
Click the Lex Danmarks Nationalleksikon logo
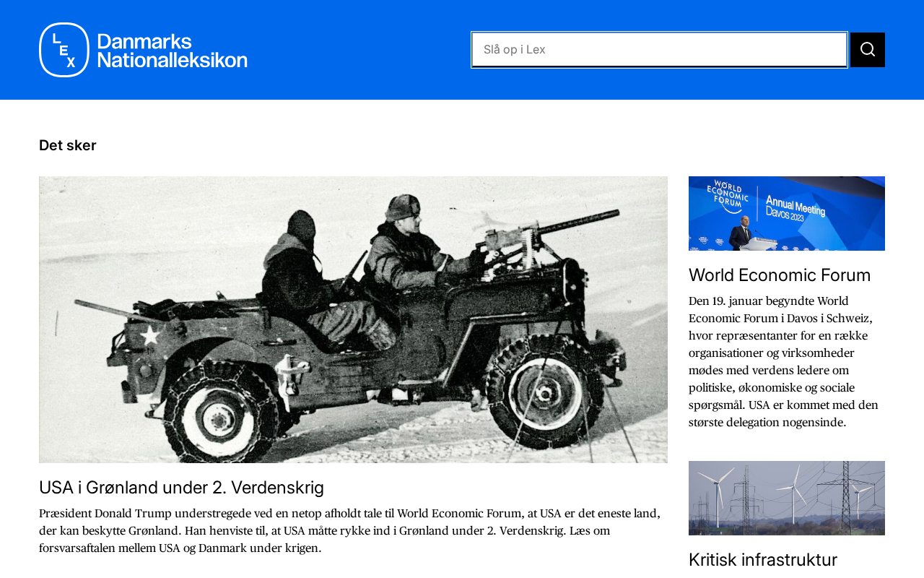coord(143,50)
